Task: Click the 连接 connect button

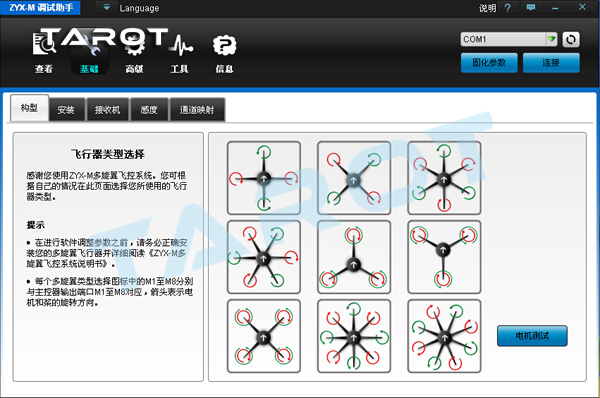Action: 551,63
